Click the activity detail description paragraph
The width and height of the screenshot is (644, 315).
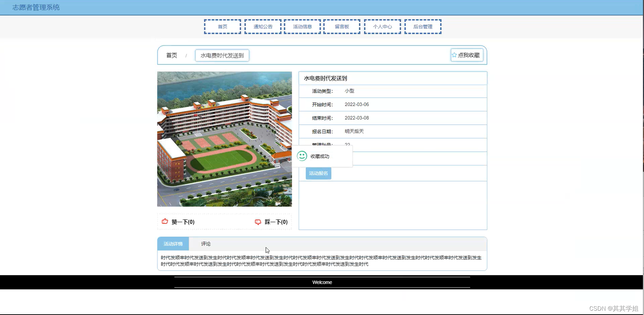(321, 261)
